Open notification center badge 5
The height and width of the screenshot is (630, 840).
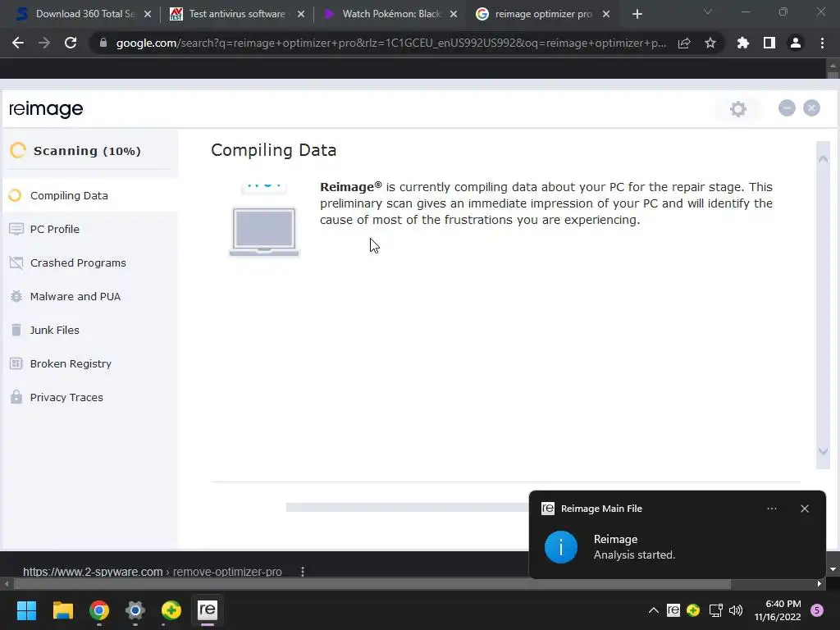pos(817,610)
